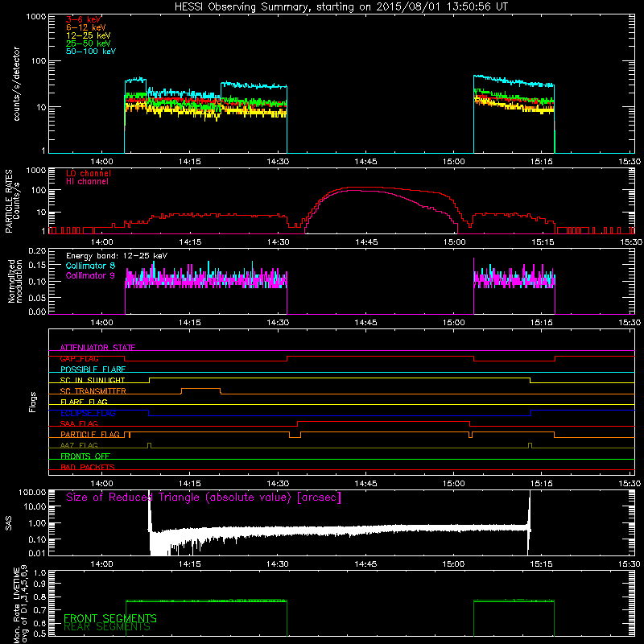The image size is (644, 644).
Task: Click the PARTICLE RATES Counts/s axis label
Action: click(12, 201)
